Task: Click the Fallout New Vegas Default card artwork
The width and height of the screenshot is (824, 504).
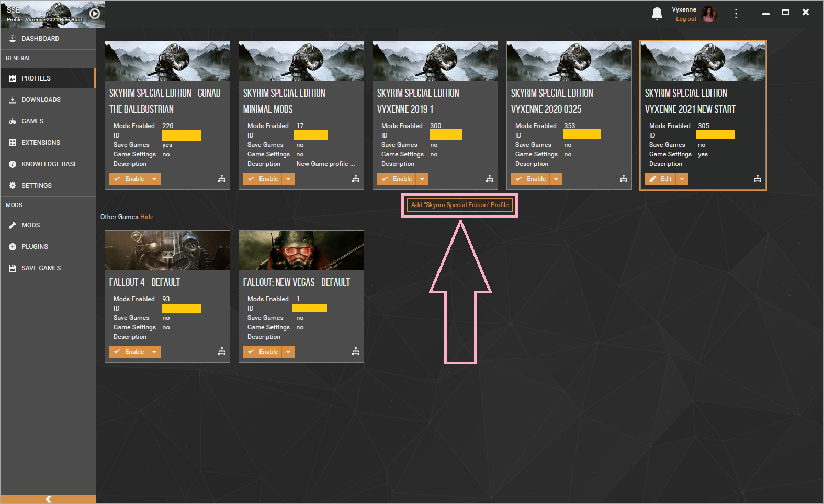Action: click(301, 250)
